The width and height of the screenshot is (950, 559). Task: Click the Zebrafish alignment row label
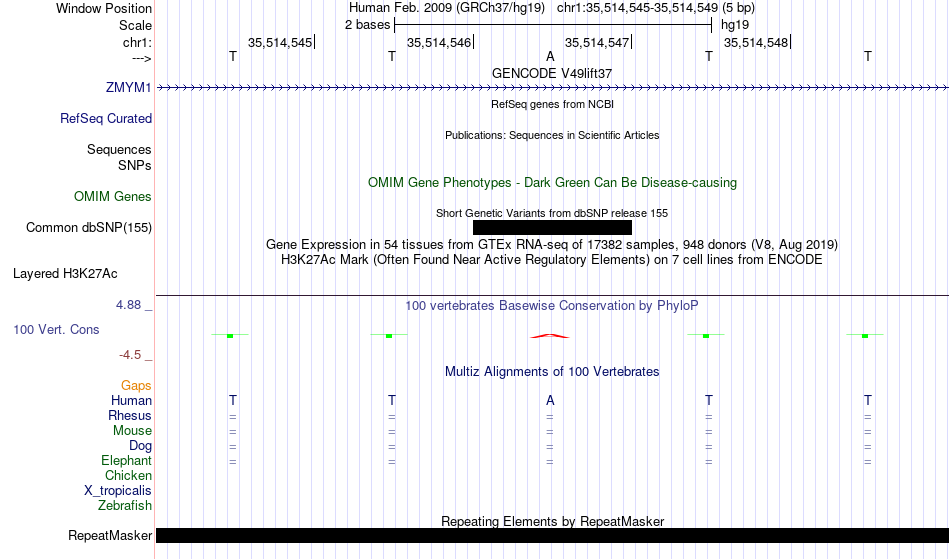[x=125, y=505]
